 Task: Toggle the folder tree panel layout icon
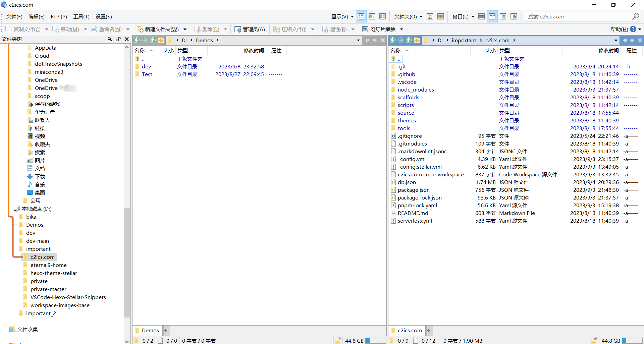(x=503, y=16)
